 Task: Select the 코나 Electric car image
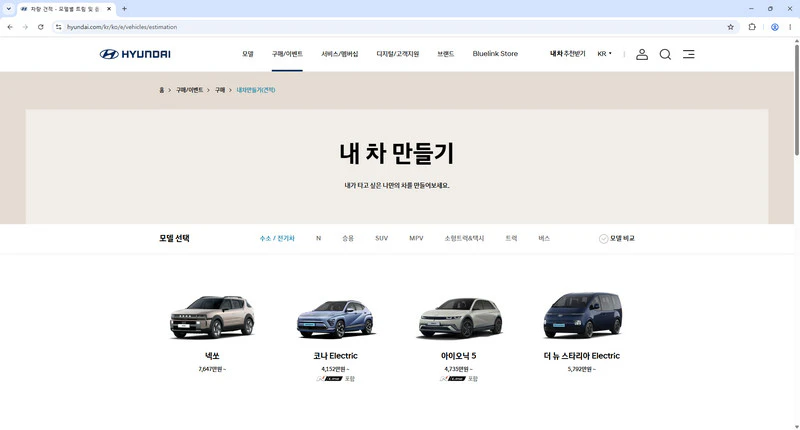[x=336, y=319]
